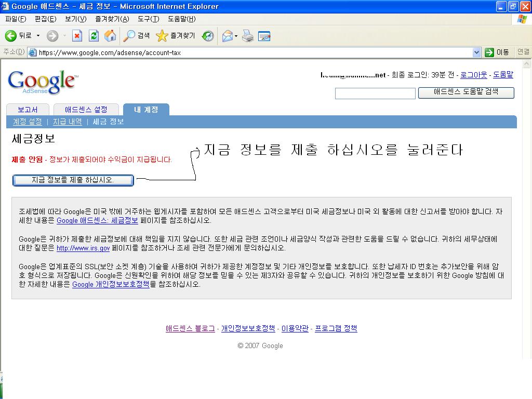The height and width of the screenshot is (399, 532).
Task: Click the 애드센스 도움말 검색 button
Action: click(x=466, y=92)
